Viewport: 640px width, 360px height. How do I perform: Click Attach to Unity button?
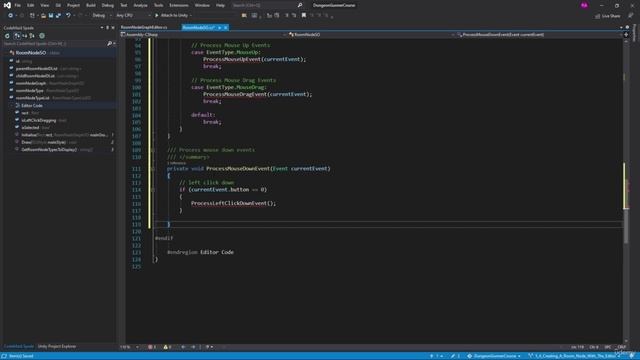click(x=172, y=16)
